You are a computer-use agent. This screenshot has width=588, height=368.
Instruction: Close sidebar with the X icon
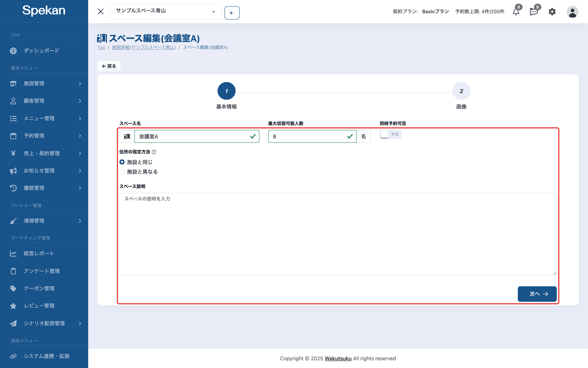pyautogui.click(x=101, y=11)
